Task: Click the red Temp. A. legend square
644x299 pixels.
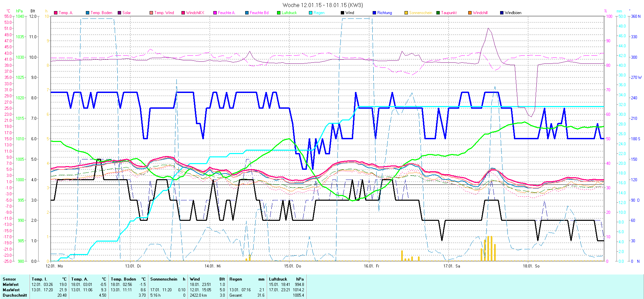Action: click(56, 13)
